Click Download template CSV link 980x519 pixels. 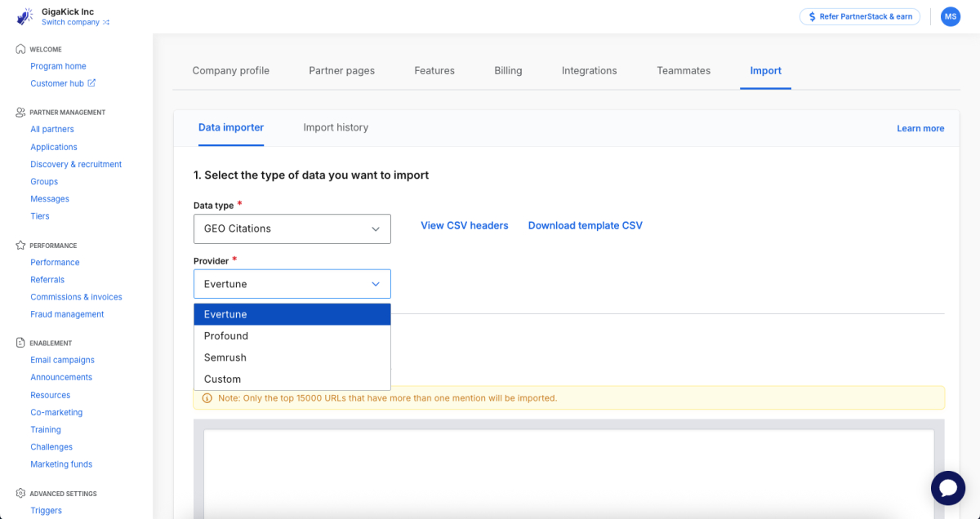[586, 225]
